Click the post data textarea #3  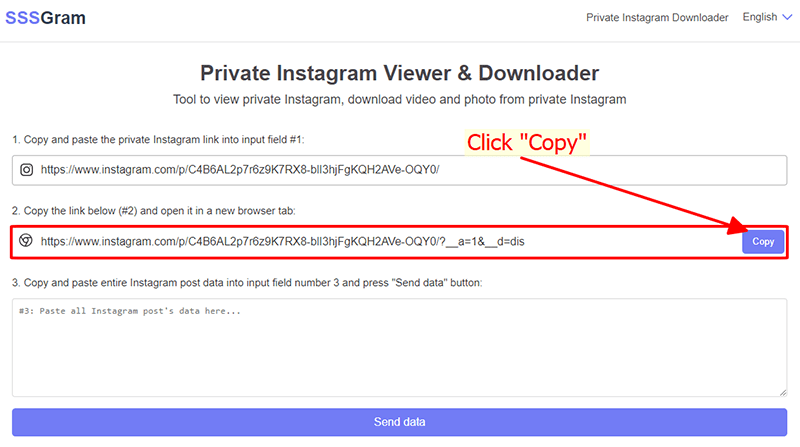pyautogui.click(x=399, y=347)
